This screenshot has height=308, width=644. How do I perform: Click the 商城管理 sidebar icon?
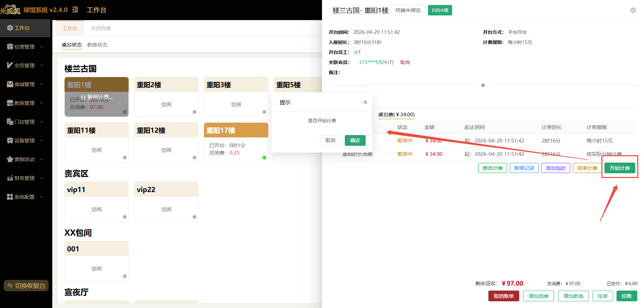tap(10, 84)
